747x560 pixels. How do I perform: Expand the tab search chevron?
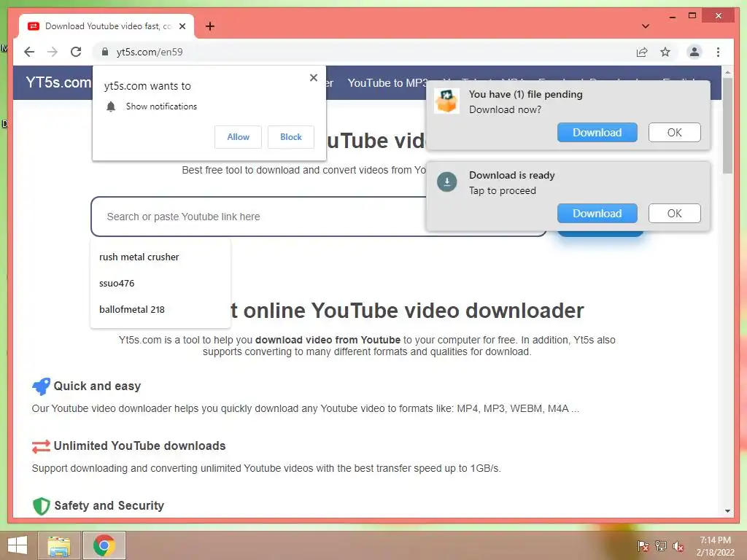645,26
